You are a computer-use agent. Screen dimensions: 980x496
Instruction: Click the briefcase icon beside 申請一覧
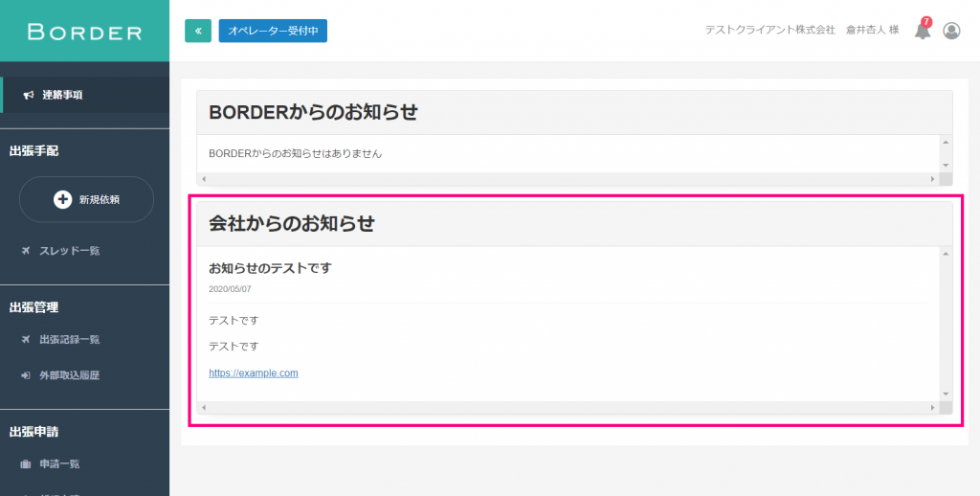[26, 464]
